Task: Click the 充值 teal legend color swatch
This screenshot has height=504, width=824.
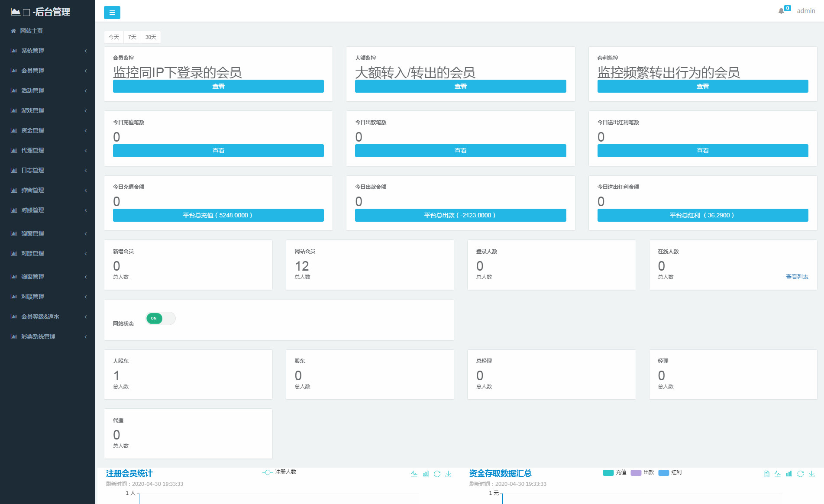Action: coord(608,472)
